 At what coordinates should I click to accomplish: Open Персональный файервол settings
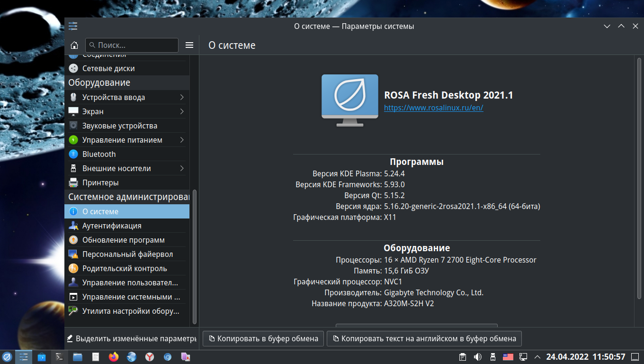point(127,254)
